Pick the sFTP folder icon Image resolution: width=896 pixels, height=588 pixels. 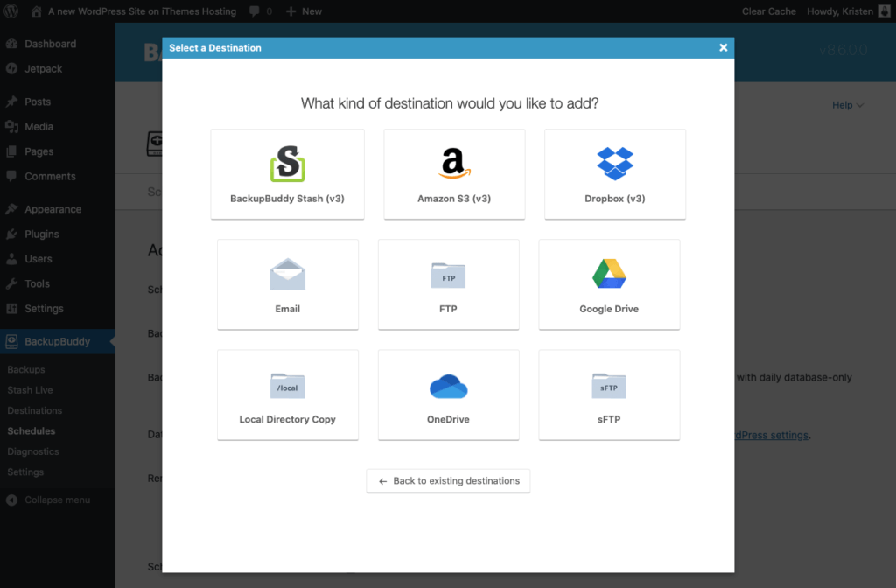click(x=609, y=386)
